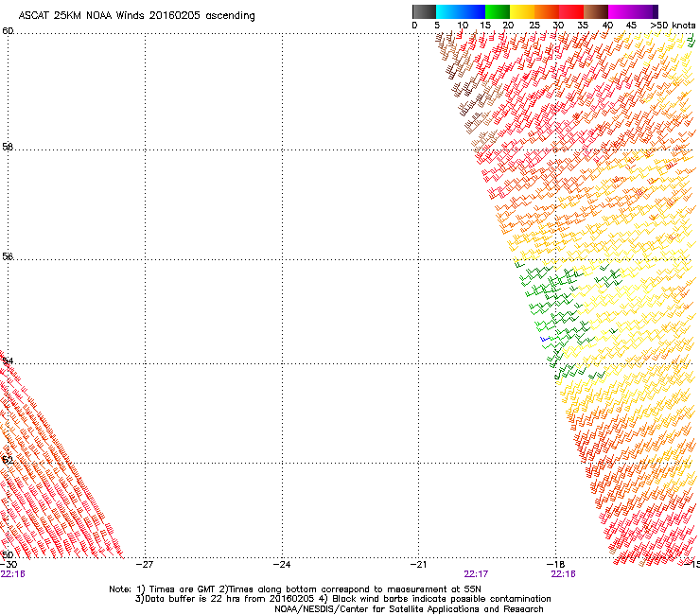
Task: Click the latitude label 50
Action: point(8,554)
